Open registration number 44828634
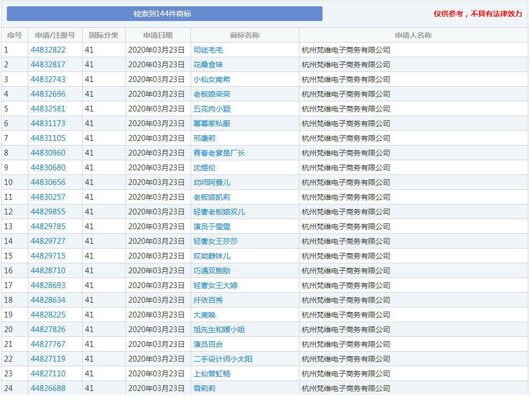 pos(48,300)
